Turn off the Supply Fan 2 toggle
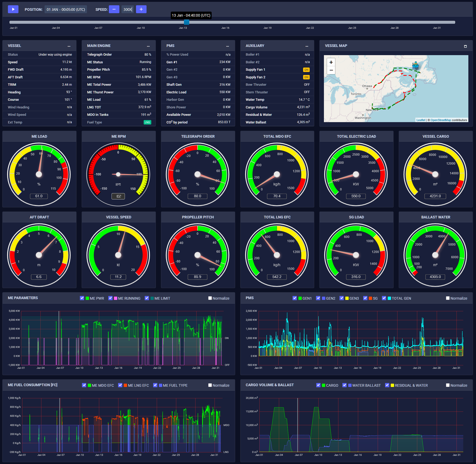 pos(306,77)
